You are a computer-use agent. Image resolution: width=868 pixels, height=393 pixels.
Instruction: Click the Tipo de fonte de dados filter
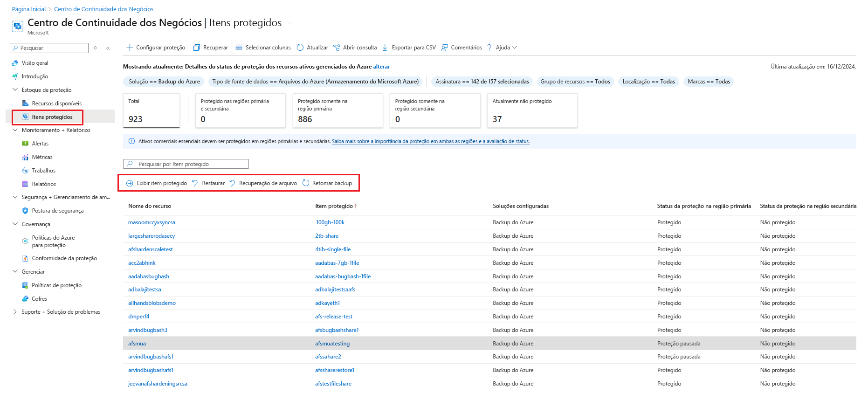316,82
